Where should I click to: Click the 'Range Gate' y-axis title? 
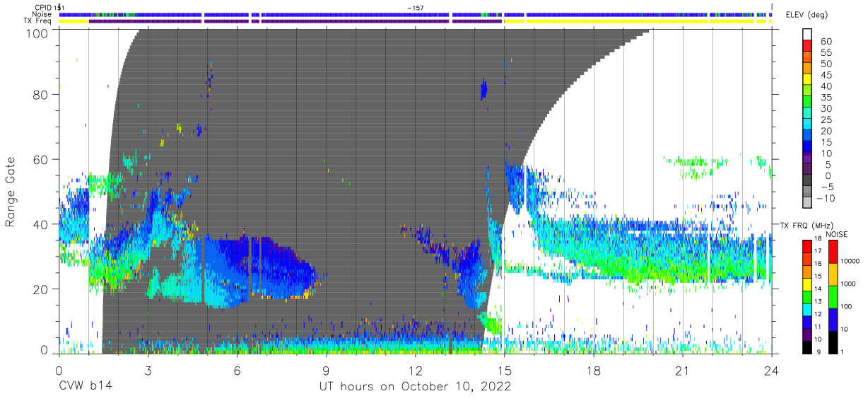(11, 192)
